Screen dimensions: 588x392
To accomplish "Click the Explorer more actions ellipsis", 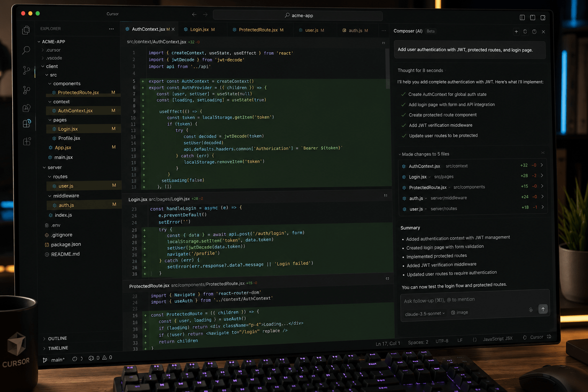I will [x=111, y=29].
